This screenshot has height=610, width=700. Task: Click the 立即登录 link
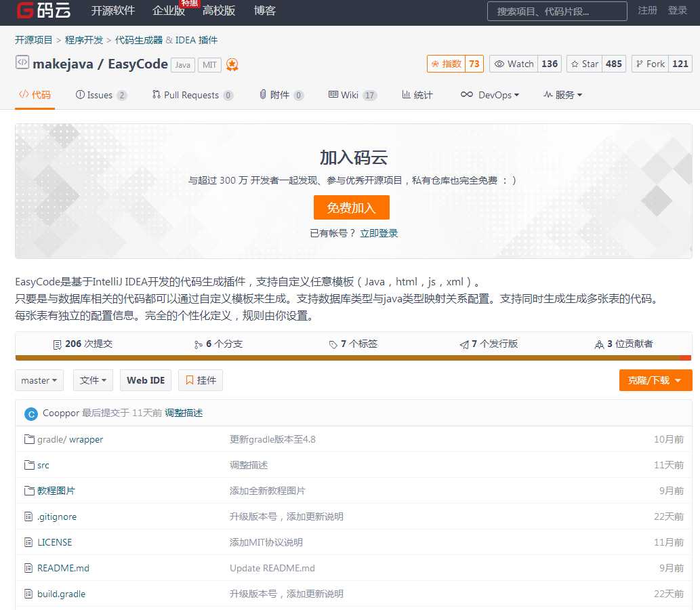(379, 233)
